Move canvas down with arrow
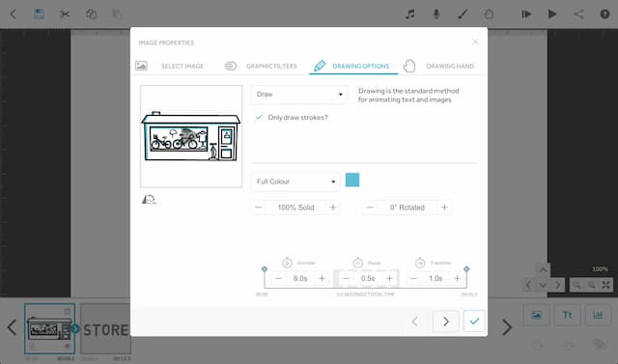 (x=543, y=285)
